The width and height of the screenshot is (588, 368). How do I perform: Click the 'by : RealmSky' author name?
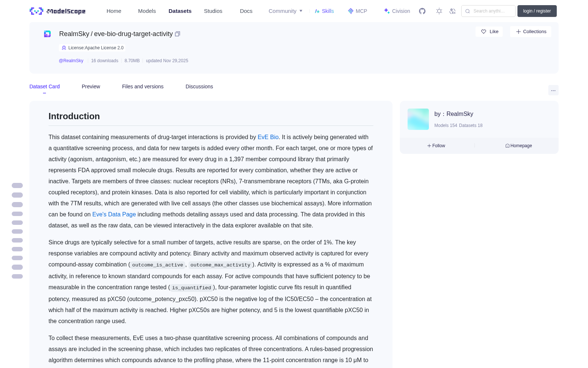click(453, 114)
